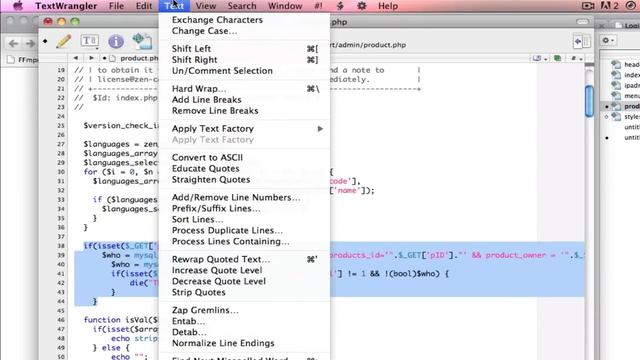Open the Window menu
The height and width of the screenshot is (360, 640).
(x=285, y=6)
